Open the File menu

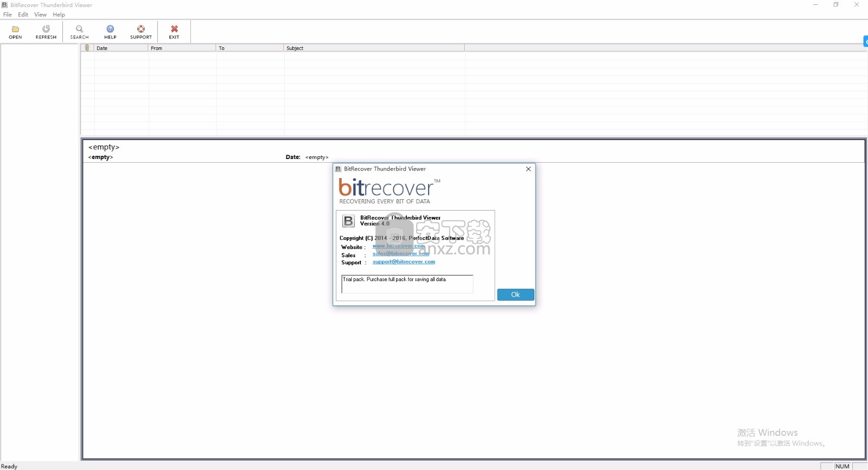(8, 15)
